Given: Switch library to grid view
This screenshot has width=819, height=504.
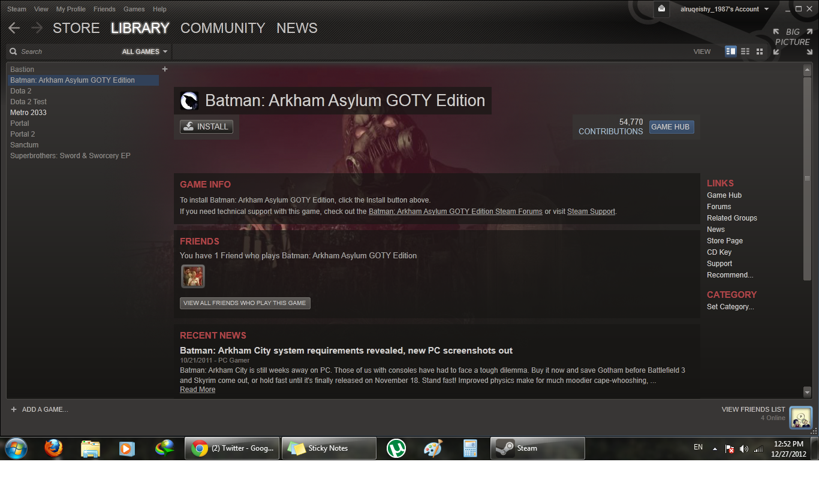Looking at the screenshot, I should (x=760, y=52).
